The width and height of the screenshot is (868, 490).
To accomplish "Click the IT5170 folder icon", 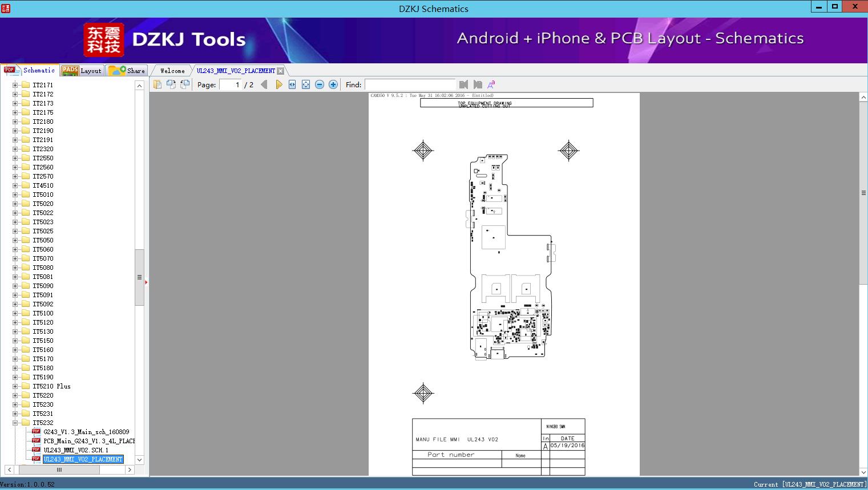I will pyautogui.click(x=25, y=359).
